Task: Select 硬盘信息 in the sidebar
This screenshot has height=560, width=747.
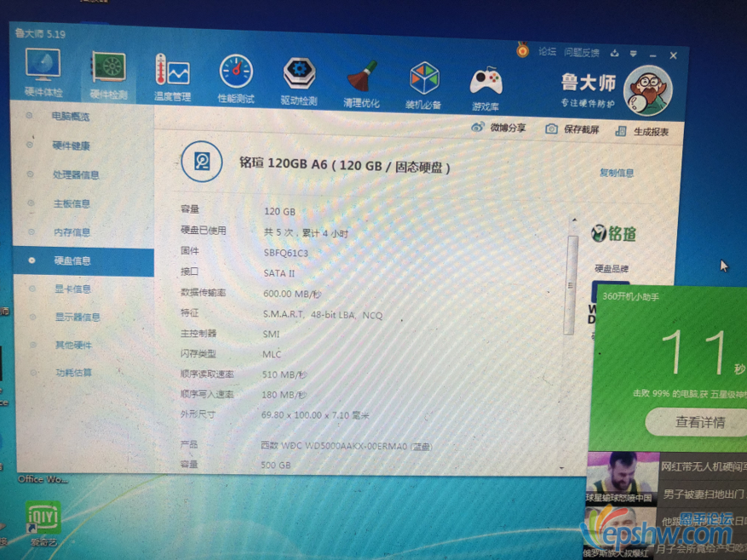Action: 83,261
